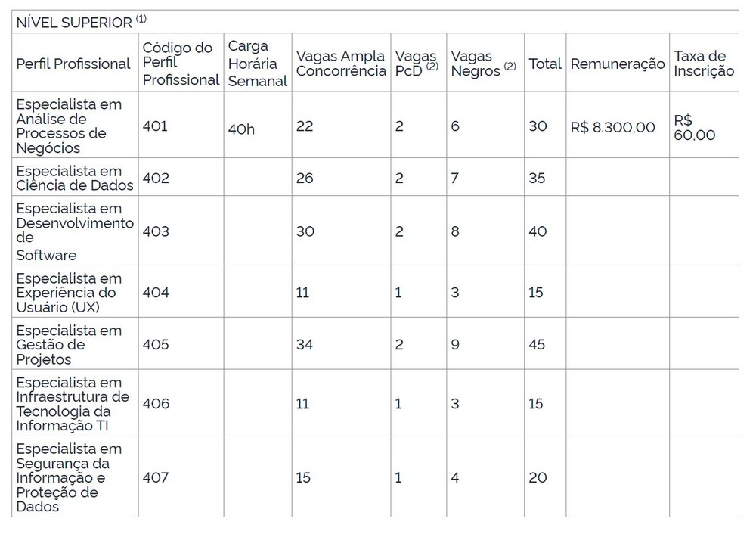This screenshot has width=756, height=534.
Task: Click the R$ 8.300,00 remuneration value
Action: [612, 127]
